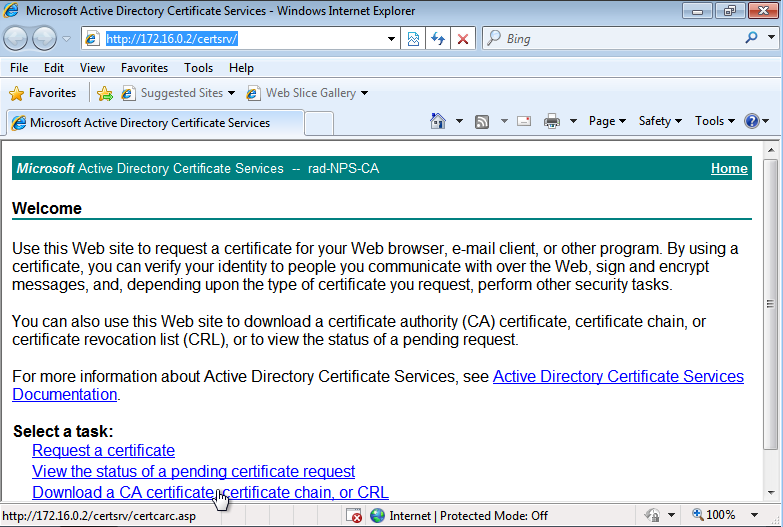Expand the Print dropdown arrow

click(x=573, y=121)
